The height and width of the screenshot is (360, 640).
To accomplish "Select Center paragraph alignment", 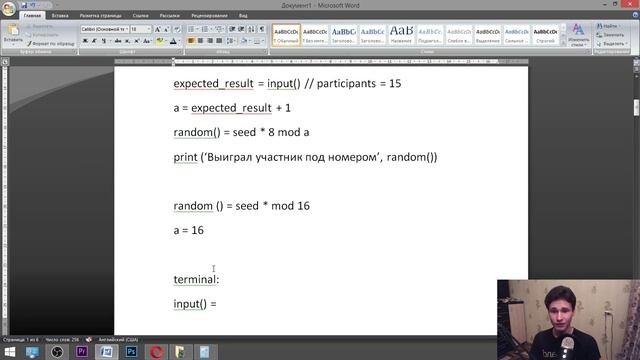I will [x=200, y=41].
